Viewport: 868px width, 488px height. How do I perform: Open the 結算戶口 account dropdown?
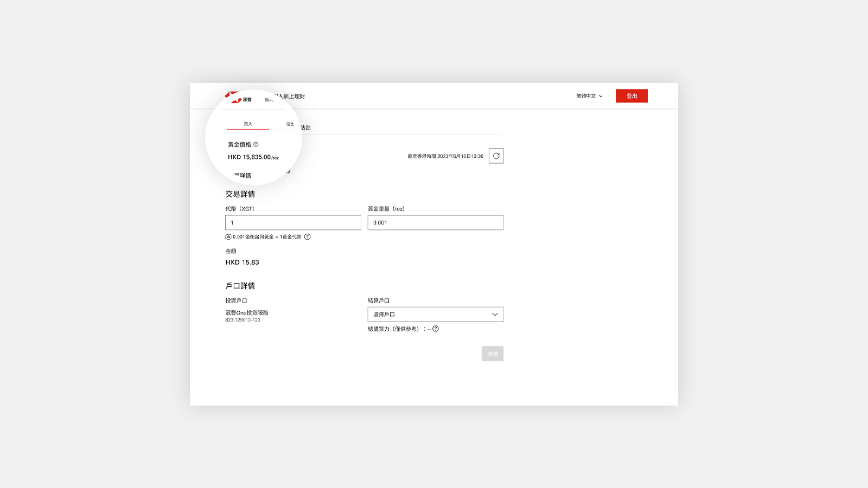tap(435, 314)
